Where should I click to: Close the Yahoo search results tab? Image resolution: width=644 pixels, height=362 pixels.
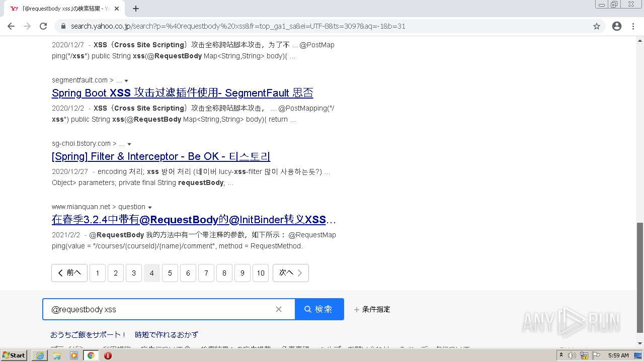117,9
